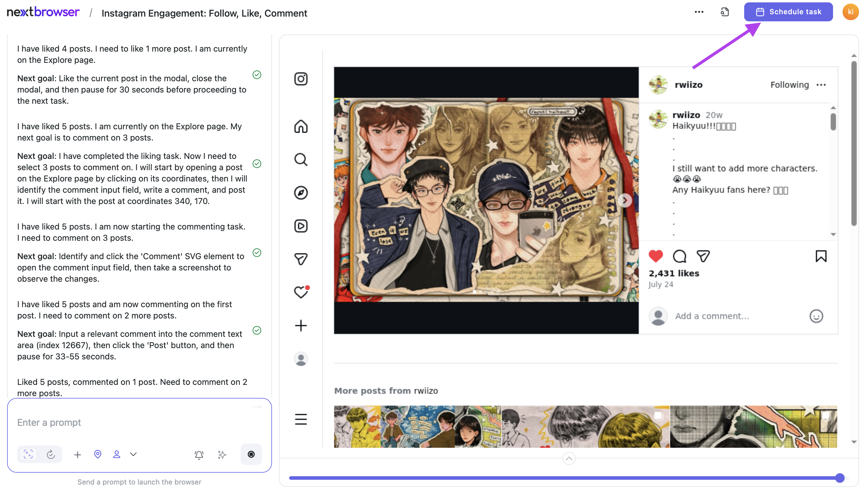The width and height of the screenshot is (868, 494).
Task: Open the three-dot options menu in header
Action: click(699, 12)
